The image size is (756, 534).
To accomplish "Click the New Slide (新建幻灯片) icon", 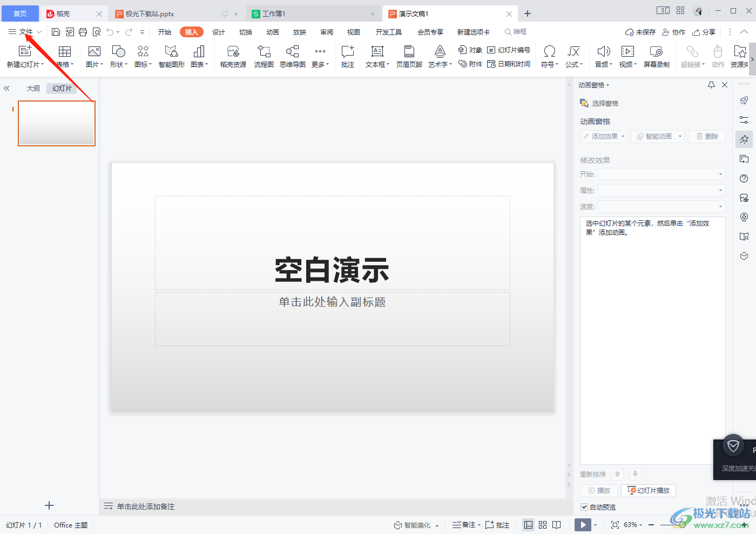I will tap(25, 51).
